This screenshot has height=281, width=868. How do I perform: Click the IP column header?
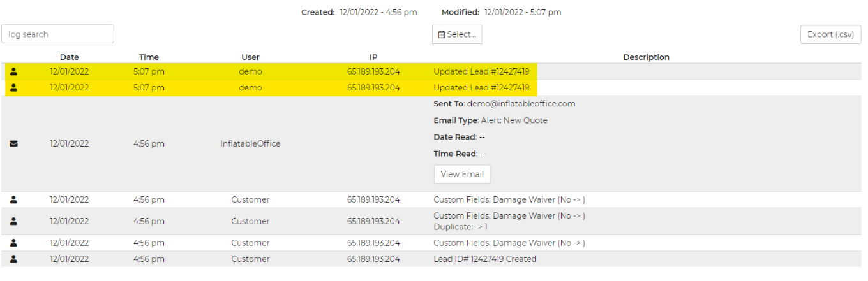tap(373, 57)
